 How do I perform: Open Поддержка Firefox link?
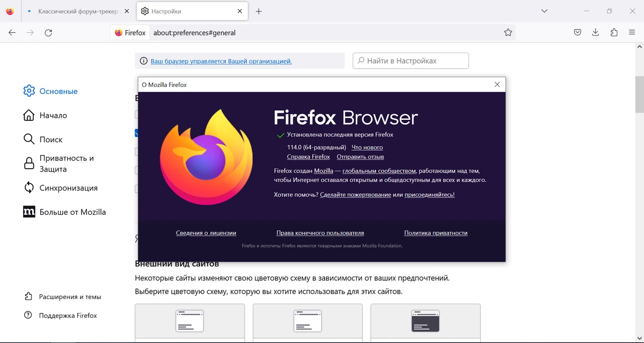coord(61,316)
